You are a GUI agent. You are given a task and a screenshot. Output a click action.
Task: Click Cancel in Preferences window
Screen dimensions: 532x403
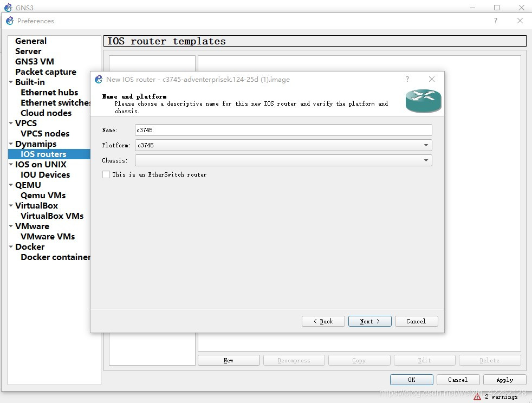coord(458,380)
